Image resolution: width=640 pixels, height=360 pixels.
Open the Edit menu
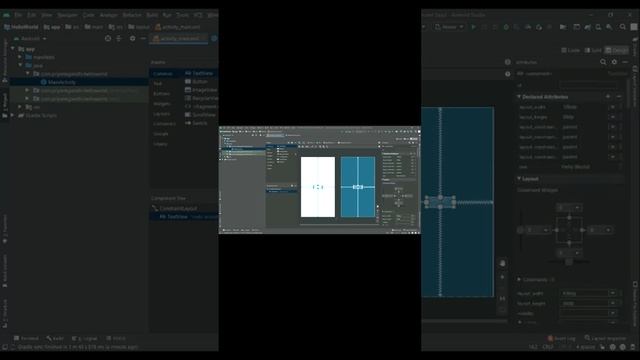[x=32, y=15]
